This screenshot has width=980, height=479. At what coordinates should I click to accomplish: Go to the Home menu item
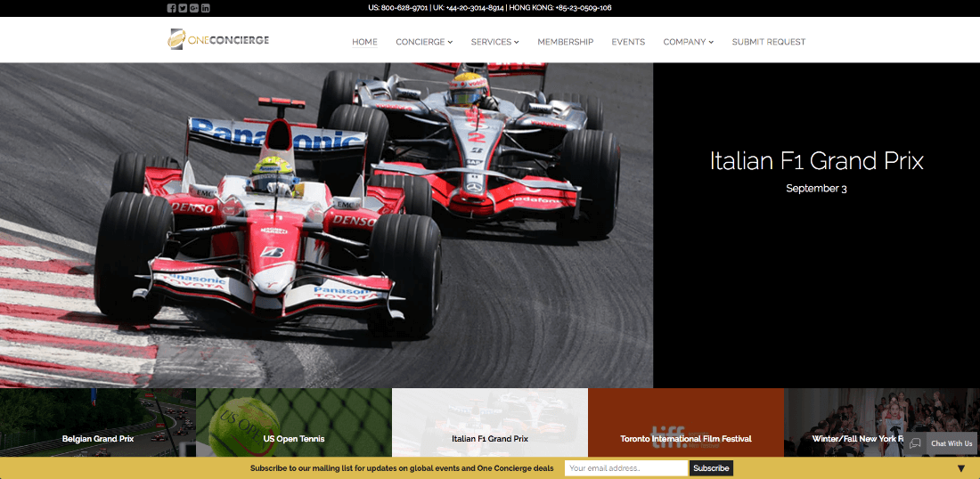pos(364,42)
